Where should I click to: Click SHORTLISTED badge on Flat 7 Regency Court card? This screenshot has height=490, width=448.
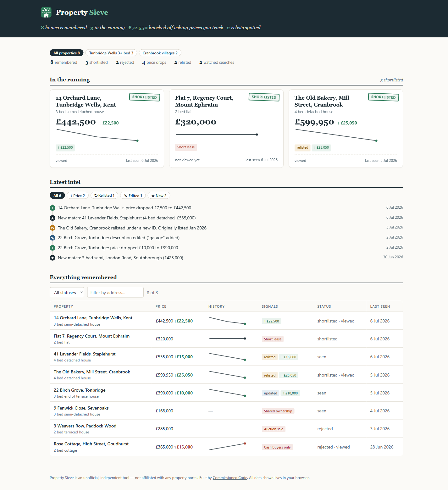tap(264, 97)
